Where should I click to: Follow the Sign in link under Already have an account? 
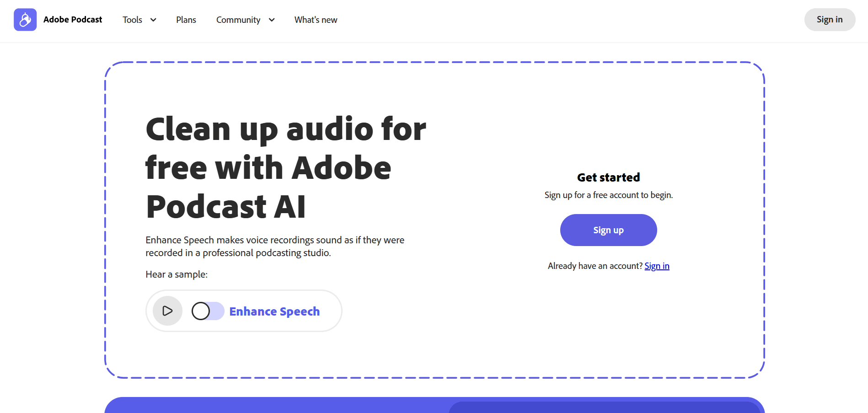tap(657, 266)
